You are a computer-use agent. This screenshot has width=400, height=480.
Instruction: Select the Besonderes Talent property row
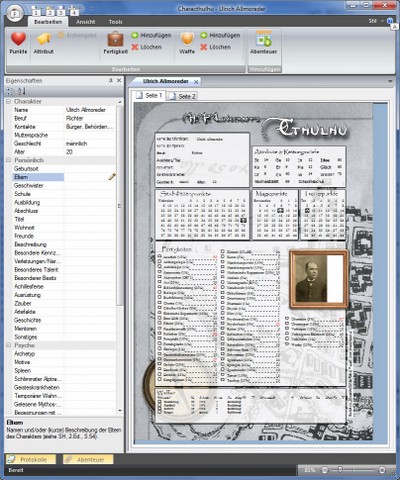[x=64, y=269]
